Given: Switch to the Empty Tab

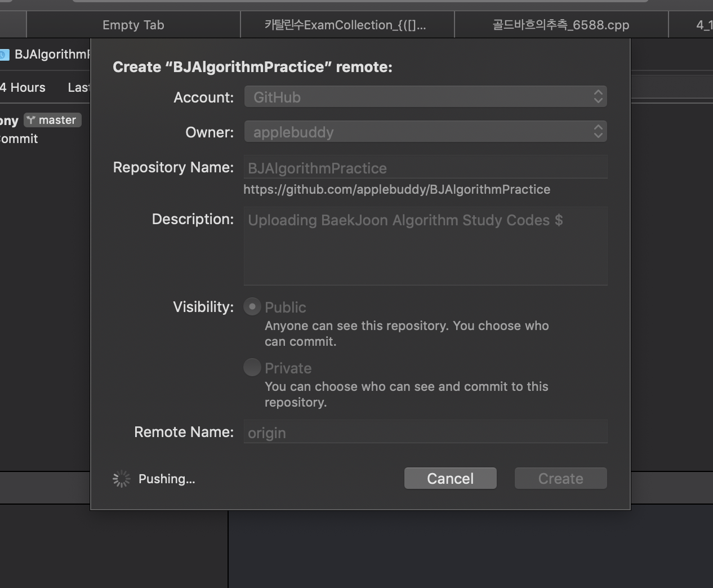Looking at the screenshot, I should click(x=133, y=25).
